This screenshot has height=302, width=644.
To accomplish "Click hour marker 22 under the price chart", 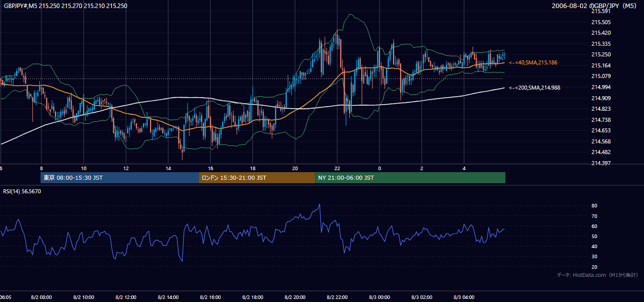I will coord(338,169).
